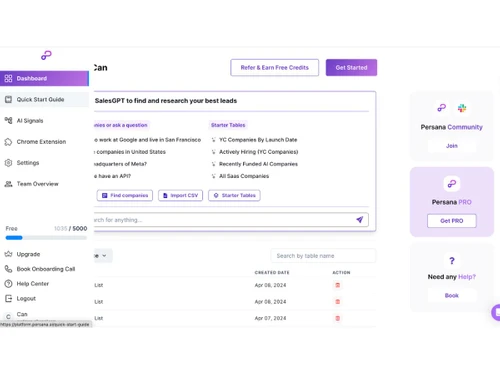Go to AI Signals
This screenshot has width=500, height=375.
tap(30, 121)
